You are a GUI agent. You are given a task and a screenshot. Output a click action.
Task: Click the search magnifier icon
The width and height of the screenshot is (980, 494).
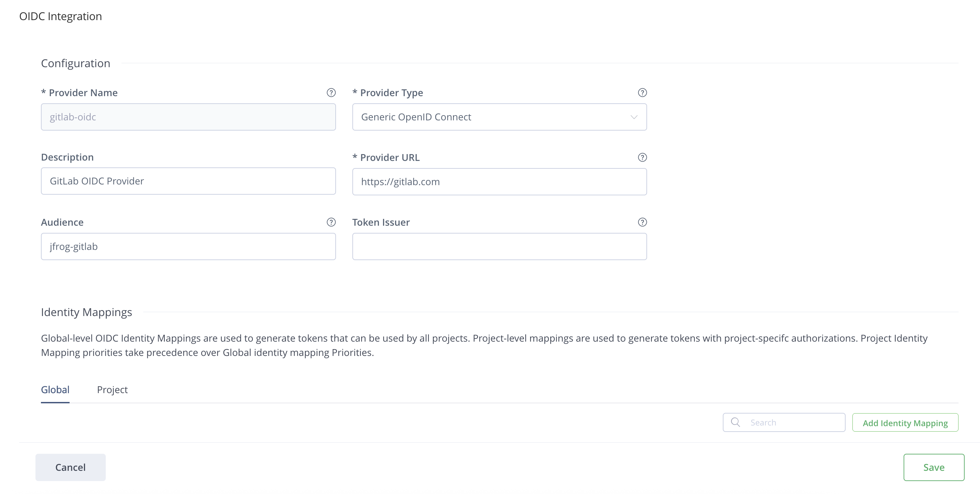tap(735, 422)
